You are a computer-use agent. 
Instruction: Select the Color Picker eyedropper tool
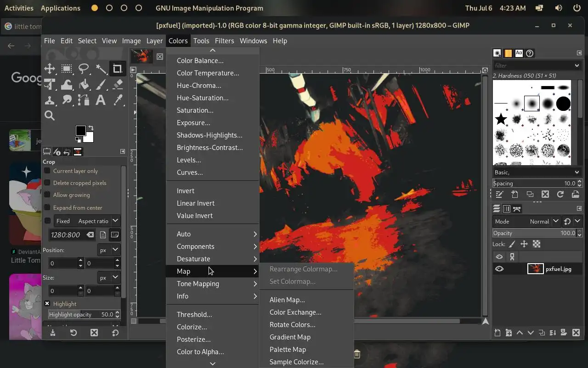[x=118, y=100]
